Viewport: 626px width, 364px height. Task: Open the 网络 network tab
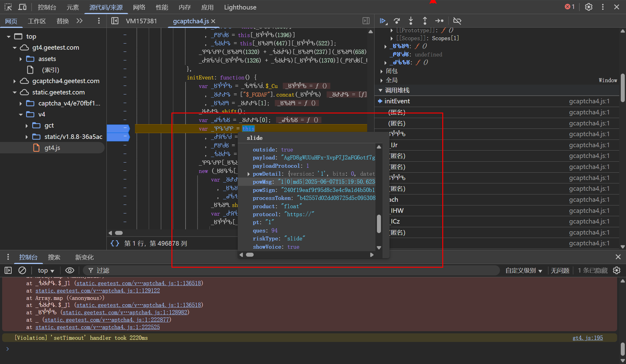click(x=139, y=7)
